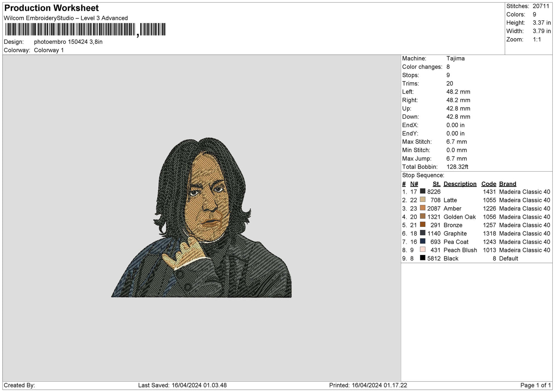Screen dimensions: 555x392
Task: Click thread code 1055
Action: [490, 200]
